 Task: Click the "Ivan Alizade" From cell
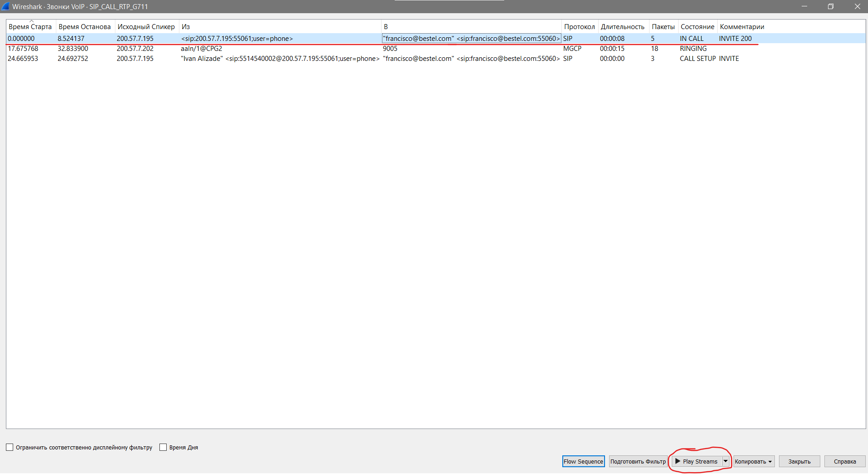pos(280,59)
